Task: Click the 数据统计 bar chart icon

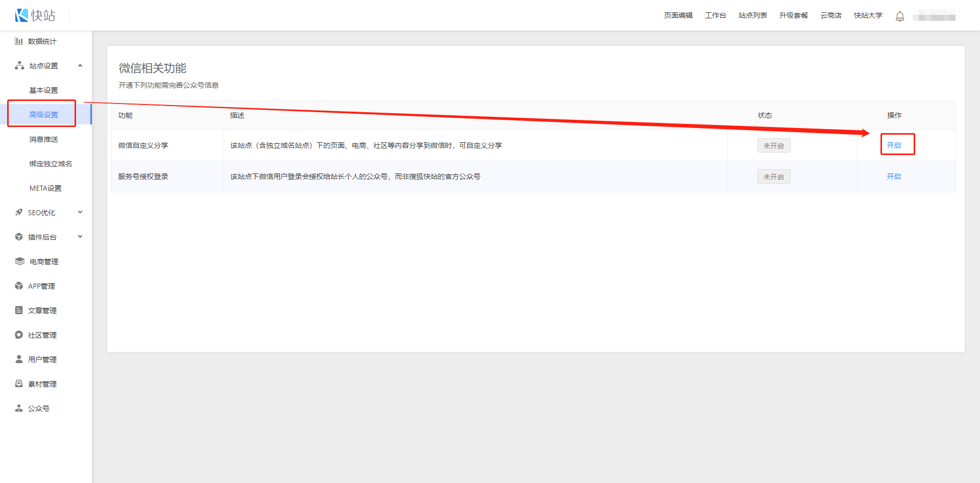Action: (x=19, y=41)
